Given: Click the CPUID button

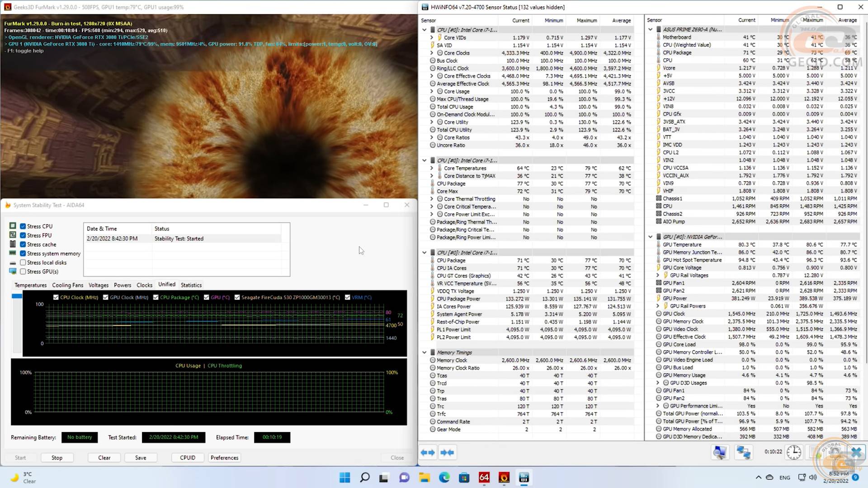Looking at the screenshot, I should (x=188, y=458).
